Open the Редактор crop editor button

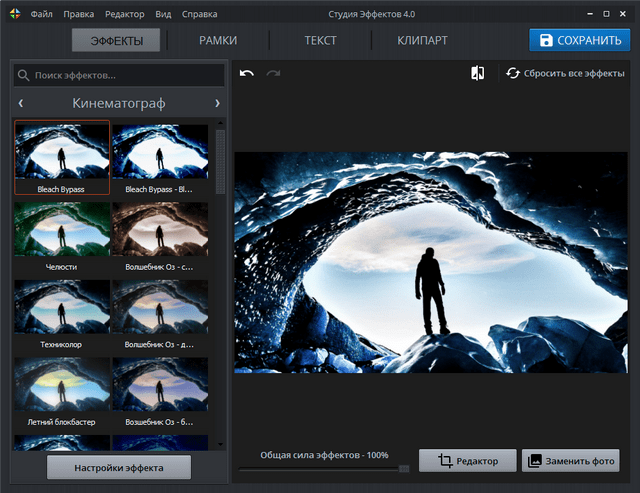[x=467, y=460]
